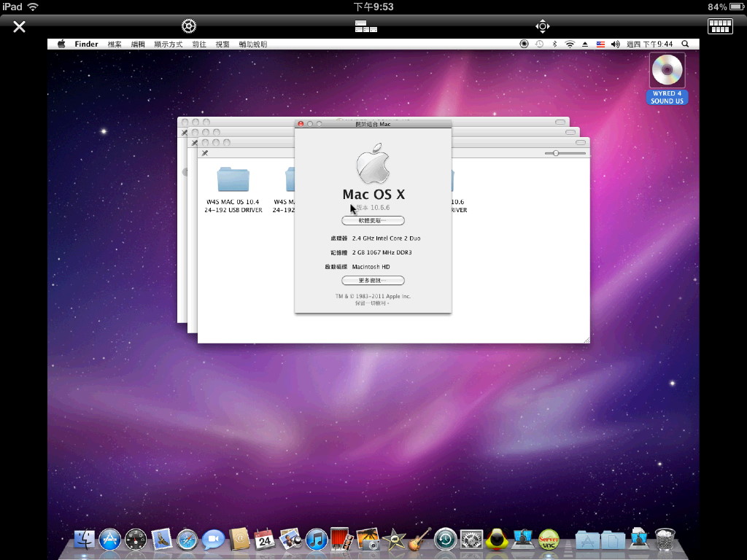Screen dimensions: 747x560
Task: Open iCal calendar icon showing 24
Action: tap(265, 540)
